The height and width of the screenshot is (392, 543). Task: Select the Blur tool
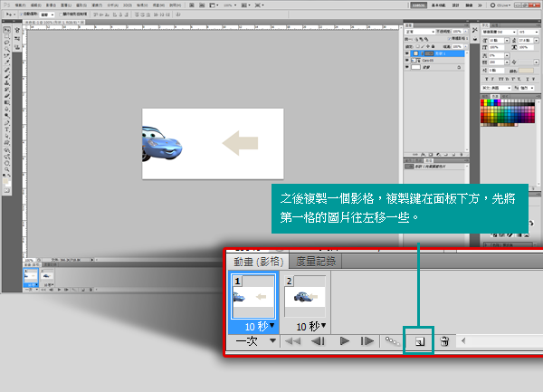[x=6, y=108]
